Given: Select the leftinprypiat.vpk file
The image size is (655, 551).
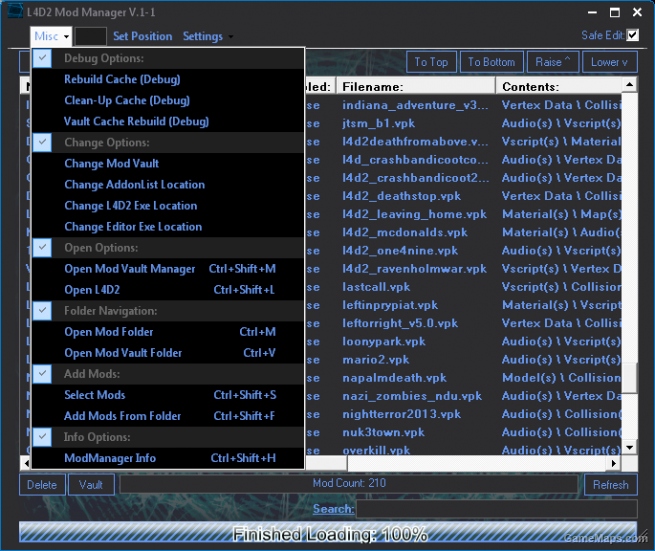Looking at the screenshot, I should click(x=390, y=305).
